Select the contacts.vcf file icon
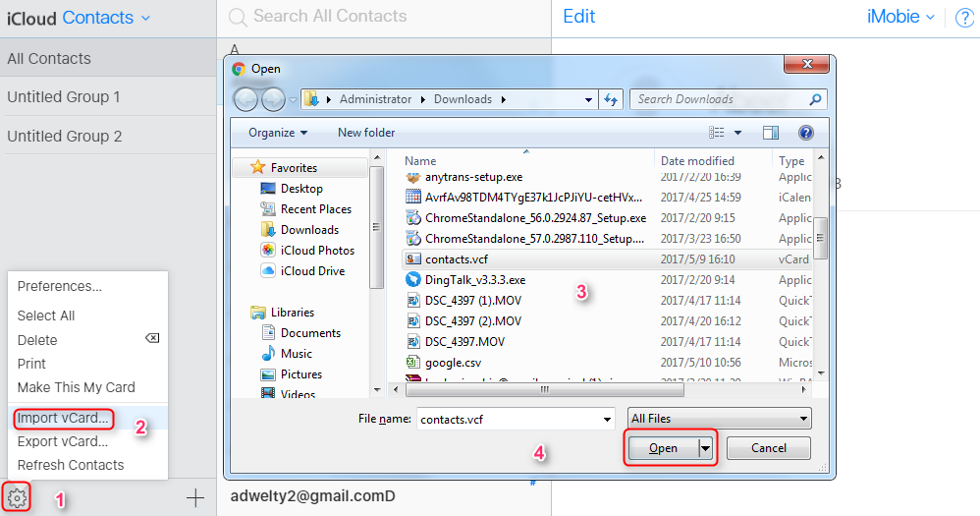Viewport: 980px width, 516px height. pyautogui.click(x=413, y=258)
